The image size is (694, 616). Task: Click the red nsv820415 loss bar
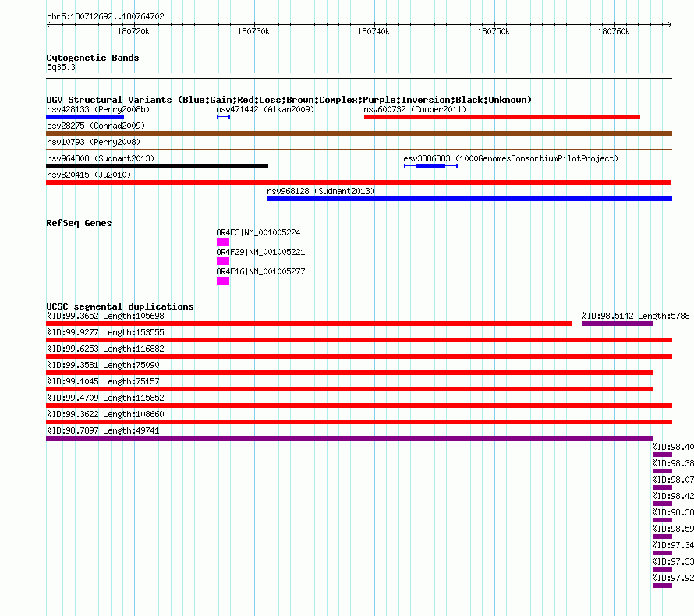[x=359, y=182]
